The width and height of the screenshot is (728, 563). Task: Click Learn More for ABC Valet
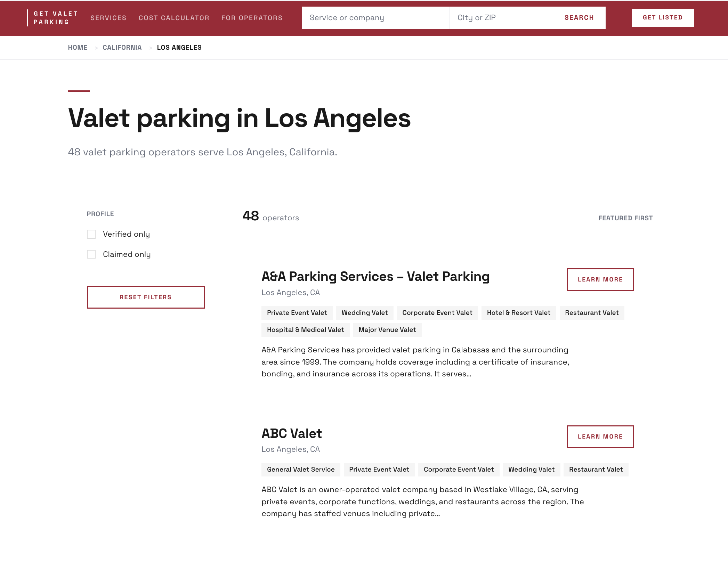600,436
